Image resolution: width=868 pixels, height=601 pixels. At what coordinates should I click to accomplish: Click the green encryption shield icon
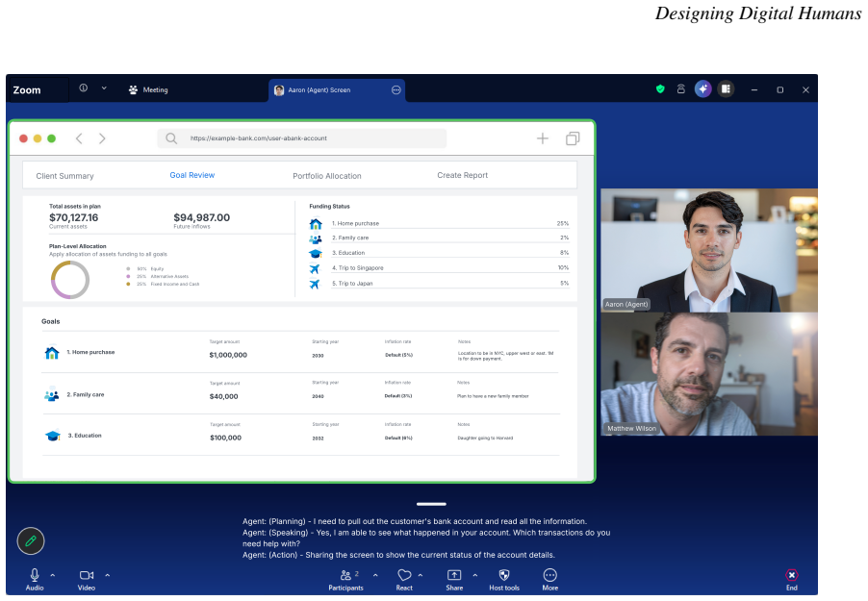pyautogui.click(x=660, y=89)
